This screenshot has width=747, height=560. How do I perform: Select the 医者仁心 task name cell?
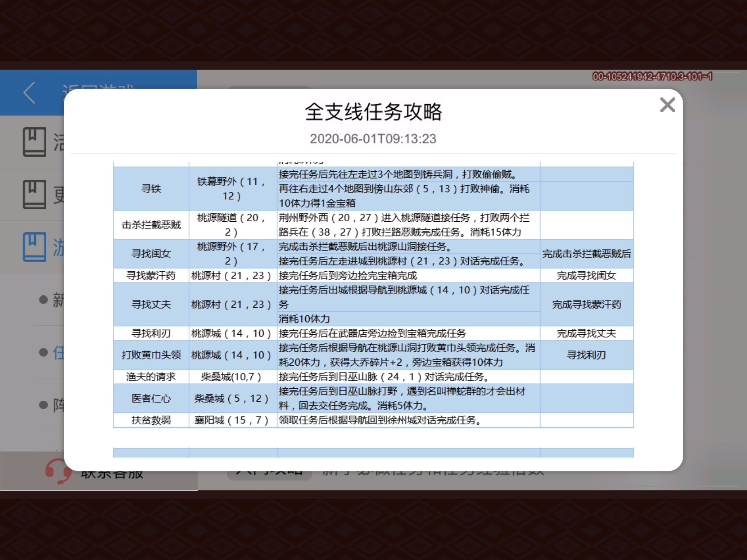point(151,398)
